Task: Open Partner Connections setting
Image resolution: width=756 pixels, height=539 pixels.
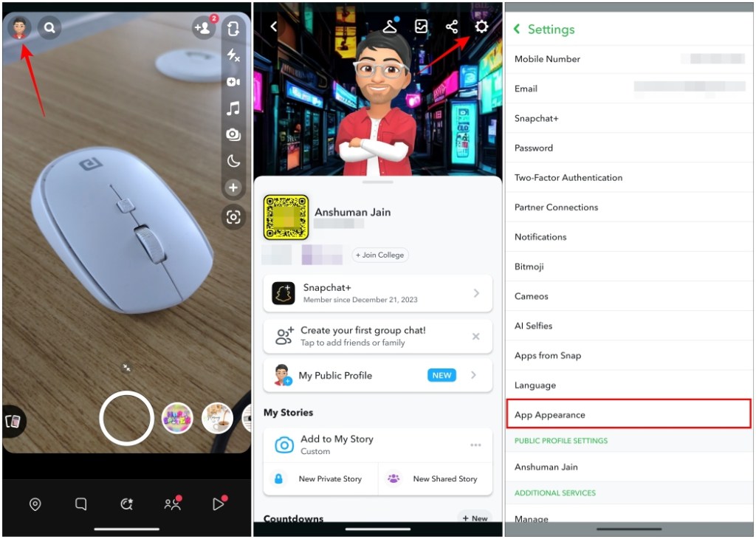Action: [629, 207]
